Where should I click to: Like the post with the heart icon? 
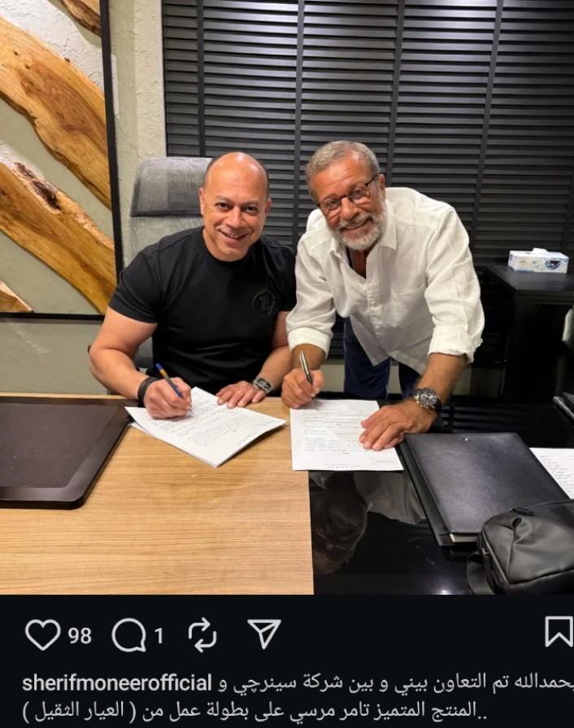point(43,634)
